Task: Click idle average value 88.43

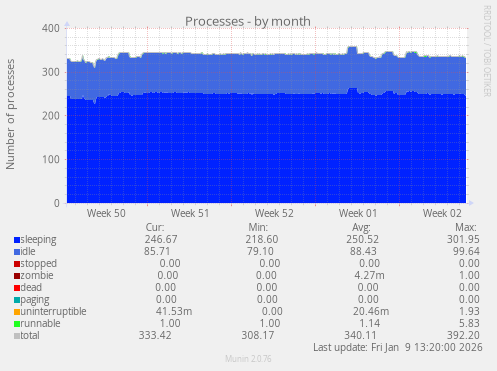Action: click(363, 251)
